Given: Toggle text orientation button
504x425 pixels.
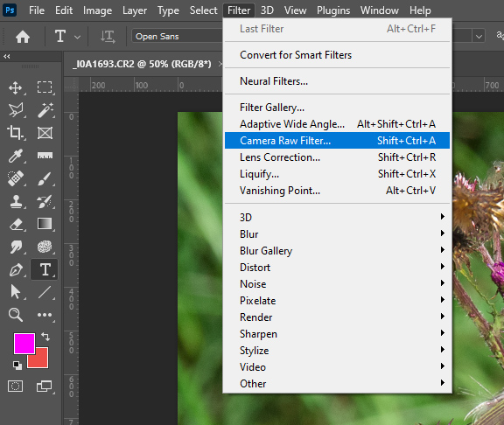Looking at the screenshot, I should click(x=108, y=37).
